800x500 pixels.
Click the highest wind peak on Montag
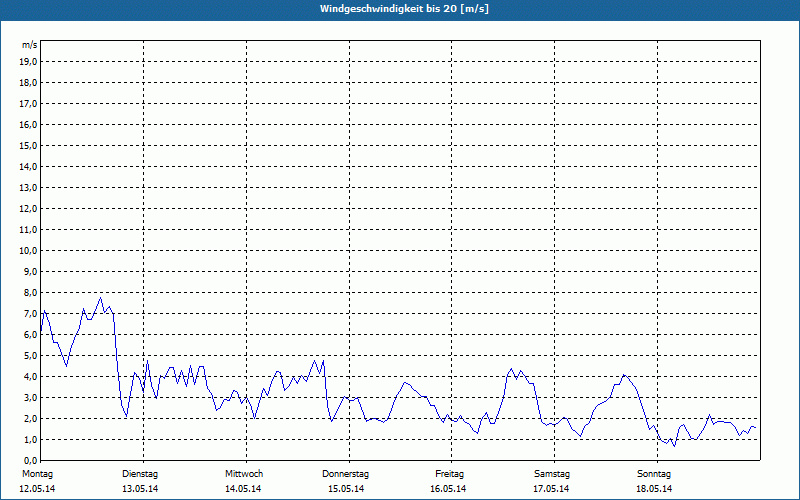pos(101,298)
